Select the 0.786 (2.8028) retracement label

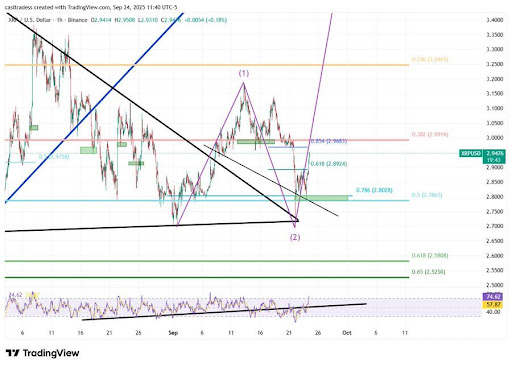click(374, 190)
